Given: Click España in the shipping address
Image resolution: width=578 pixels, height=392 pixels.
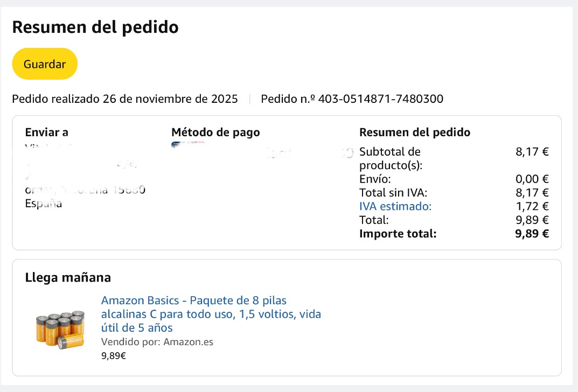Looking at the screenshot, I should (x=44, y=204).
